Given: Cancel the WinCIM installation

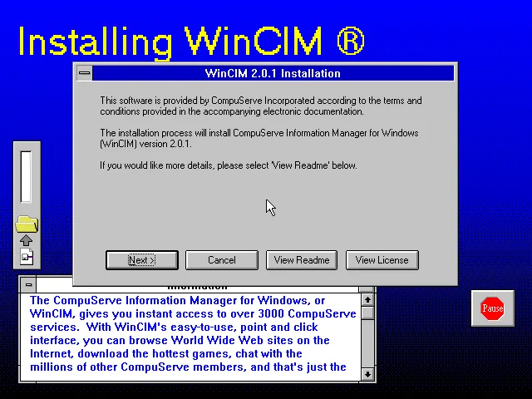Looking at the screenshot, I should click(x=222, y=260).
